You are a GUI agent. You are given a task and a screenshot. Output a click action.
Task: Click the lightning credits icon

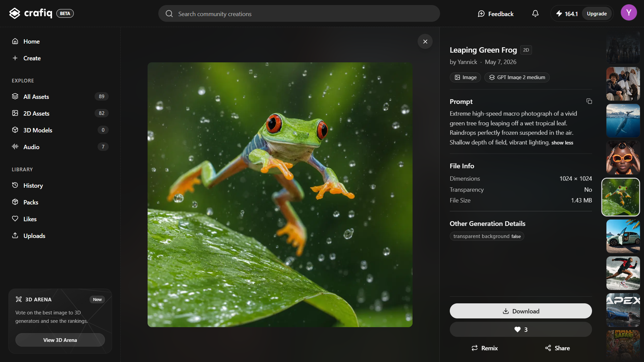coord(559,14)
